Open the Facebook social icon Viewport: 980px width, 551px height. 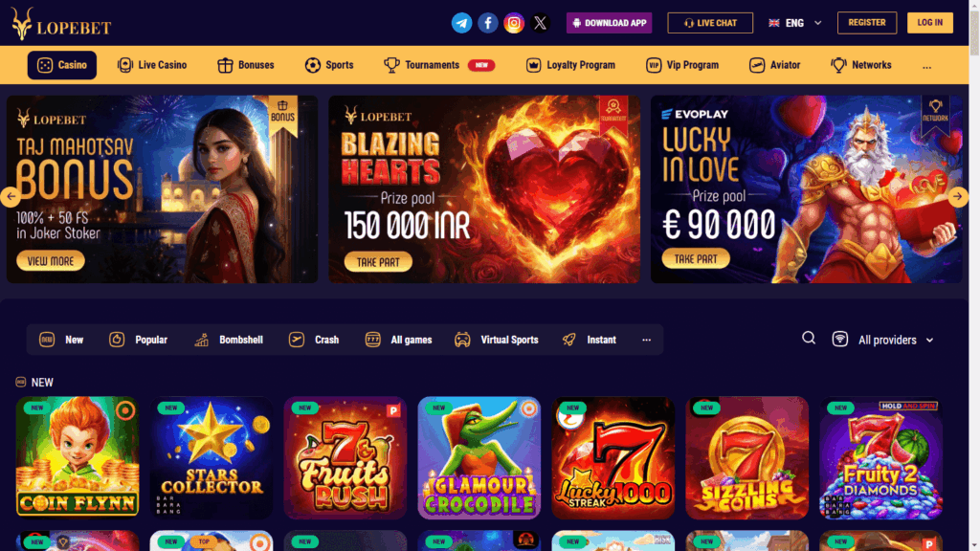point(488,23)
